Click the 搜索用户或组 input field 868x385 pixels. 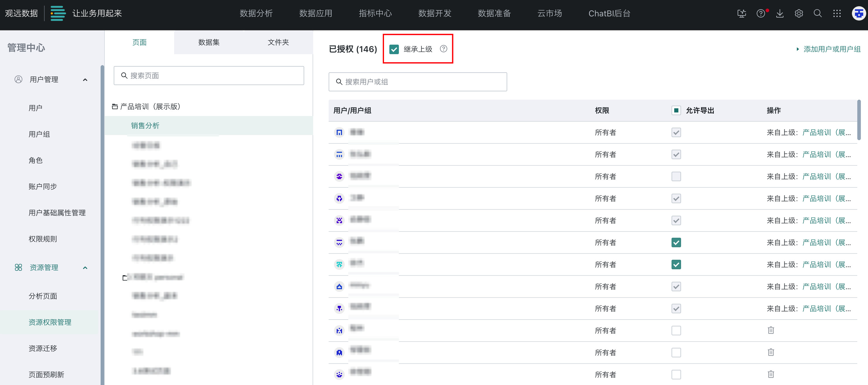[x=418, y=82]
